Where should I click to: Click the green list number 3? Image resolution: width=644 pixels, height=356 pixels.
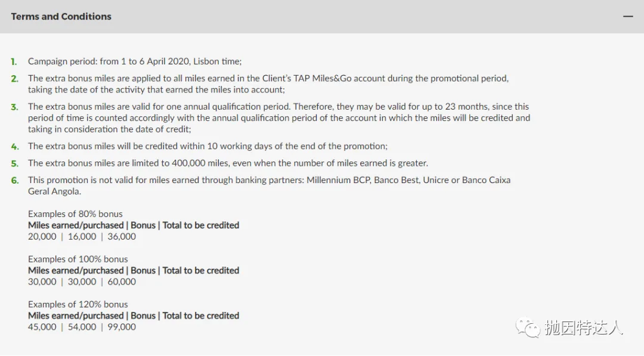15,107
